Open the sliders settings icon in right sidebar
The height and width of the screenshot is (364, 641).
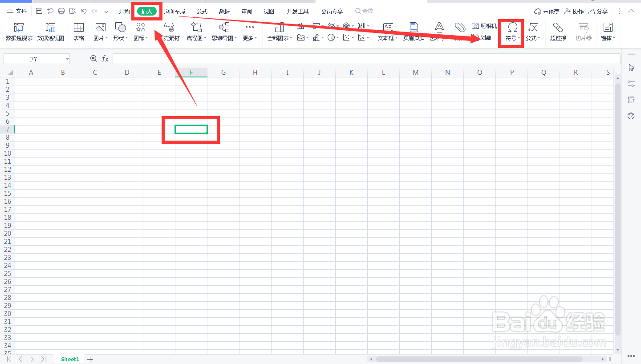[x=631, y=83]
